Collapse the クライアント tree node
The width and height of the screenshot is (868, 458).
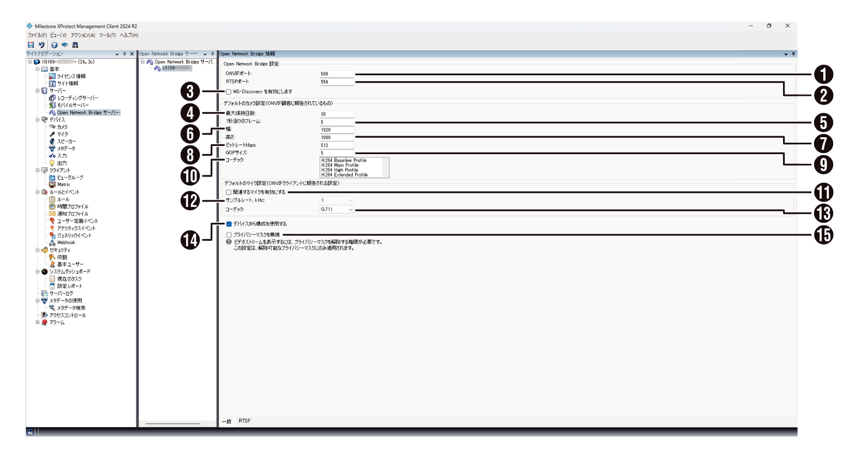38,170
